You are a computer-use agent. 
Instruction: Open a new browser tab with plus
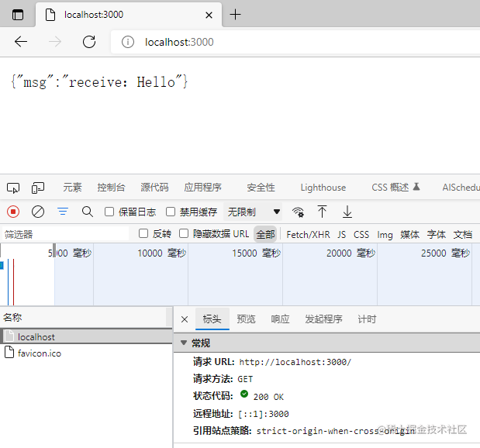tap(235, 15)
